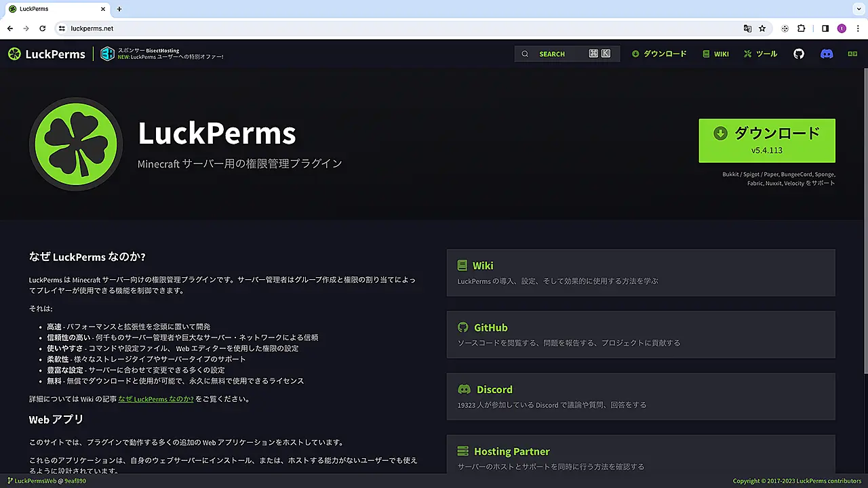Open the browser extensions puzzle icon
868x488 pixels.
(801, 28)
